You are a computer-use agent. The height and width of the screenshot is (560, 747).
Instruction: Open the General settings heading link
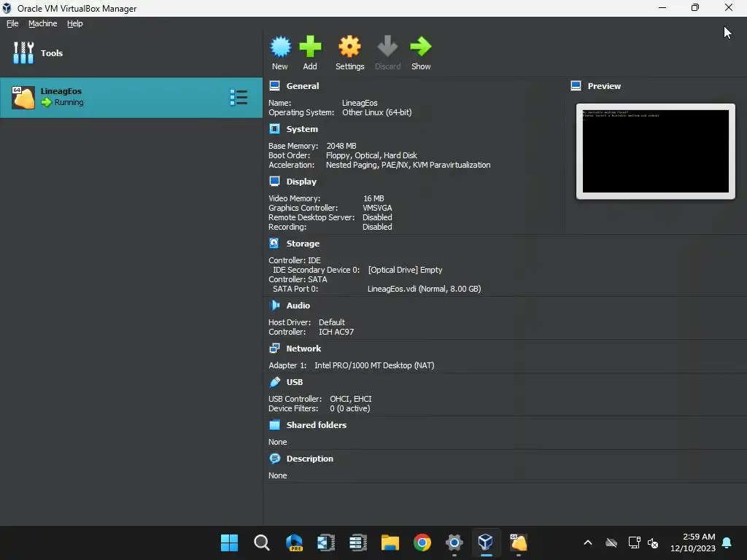click(x=303, y=86)
